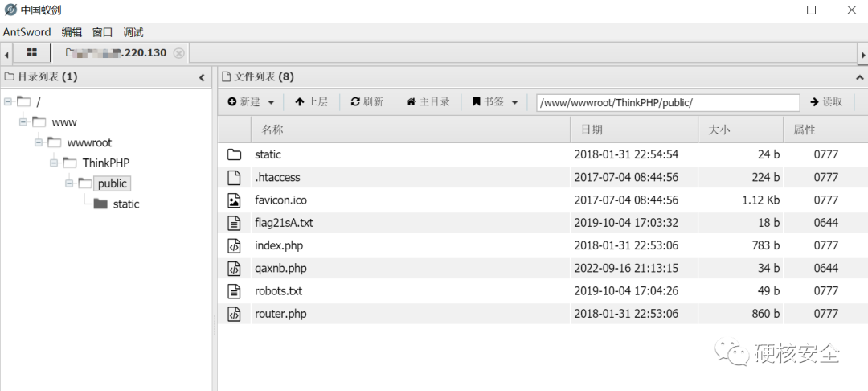Sort by the 名称 column header
This screenshot has height=391, width=868.
click(411, 130)
